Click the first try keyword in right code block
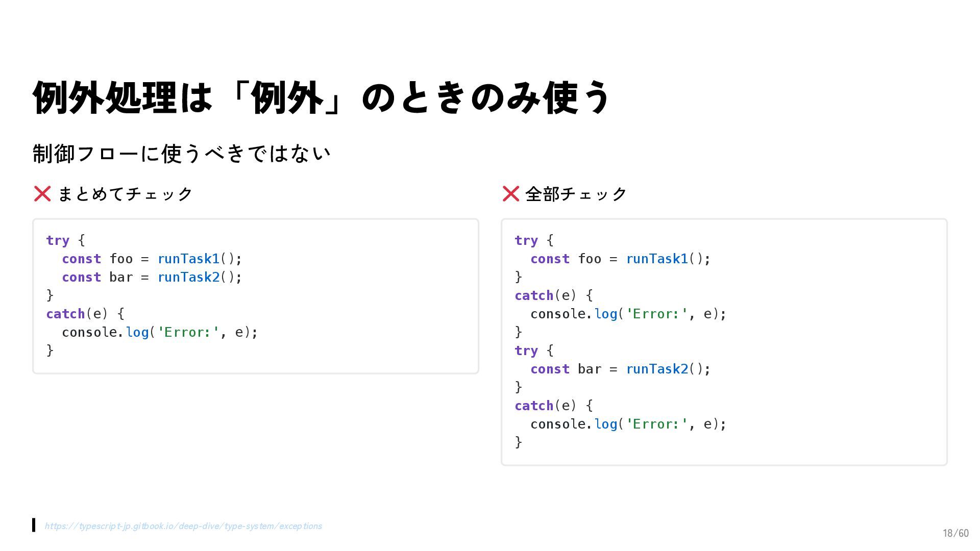 click(x=526, y=240)
